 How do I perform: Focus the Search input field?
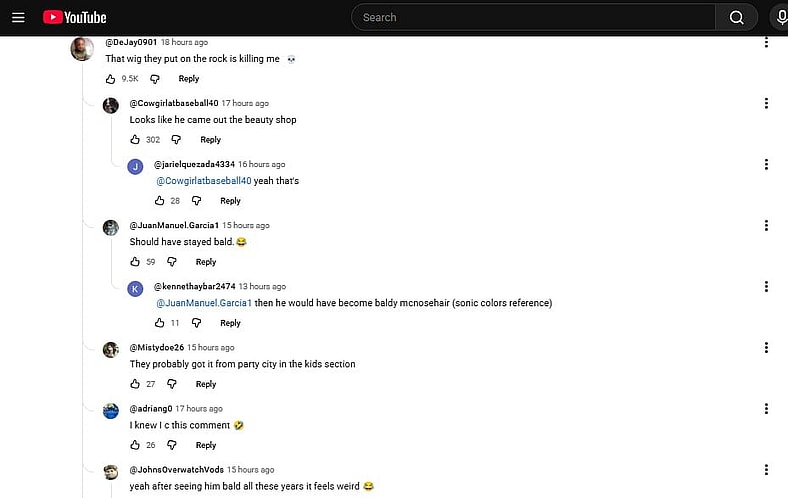click(533, 18)
